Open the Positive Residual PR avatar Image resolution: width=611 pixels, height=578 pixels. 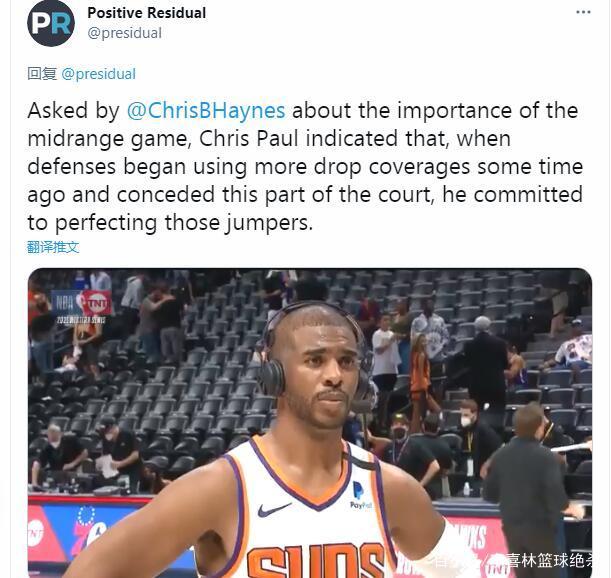point(51,23)
